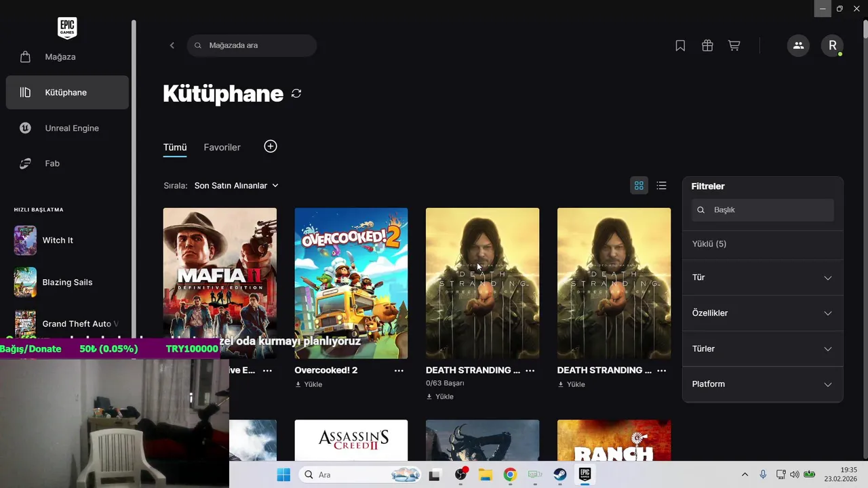Refresh the Kütüphane library
The height and width of the screenshot is (488, 868).
[x=296, y=94]
